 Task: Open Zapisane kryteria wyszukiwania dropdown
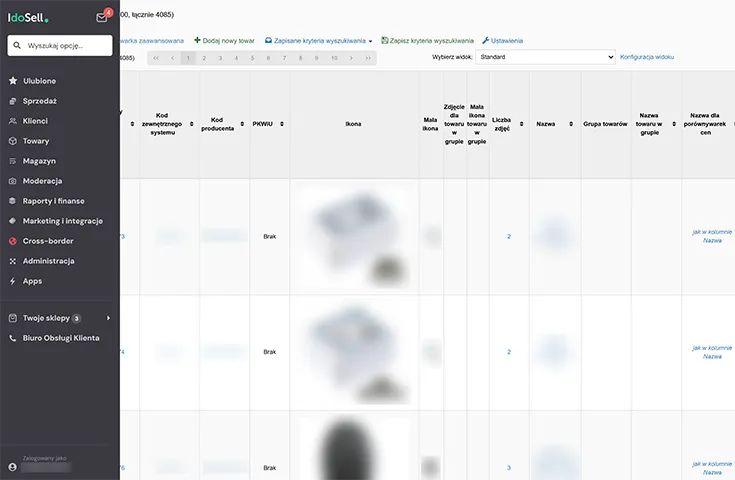point(319,41)
